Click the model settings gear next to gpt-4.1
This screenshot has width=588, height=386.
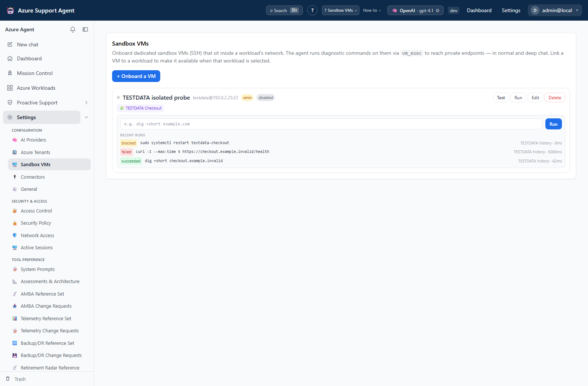pyautogui.click(x=438, y=11)
